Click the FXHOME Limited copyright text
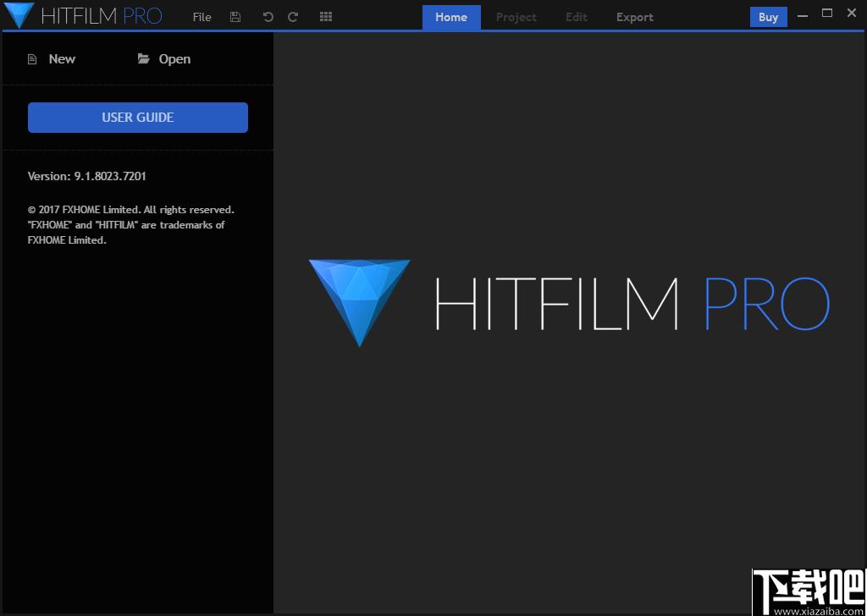The width and height of the screenshot is (867, 616). coord(131,225)
